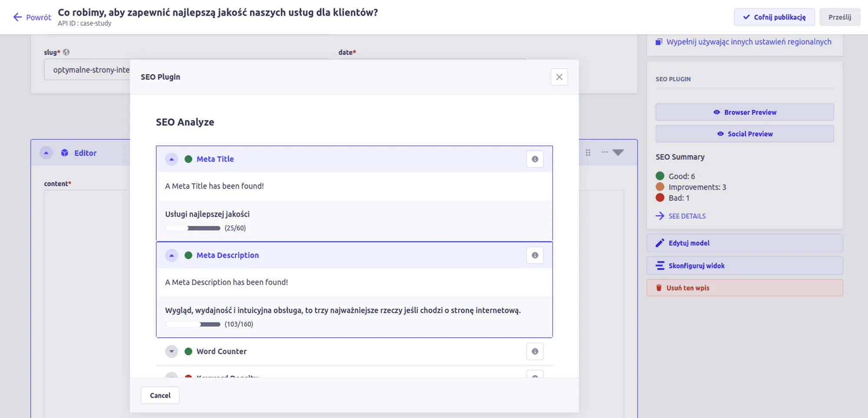Cancel the SEO Plugin dialog
This screenshot has width=868, height=418.
point(160,395)
